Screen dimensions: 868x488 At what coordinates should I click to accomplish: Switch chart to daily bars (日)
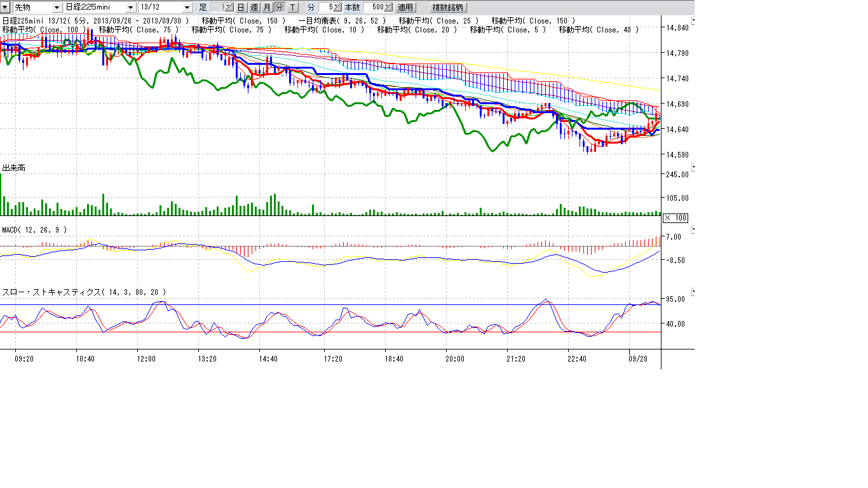(241, 8)
